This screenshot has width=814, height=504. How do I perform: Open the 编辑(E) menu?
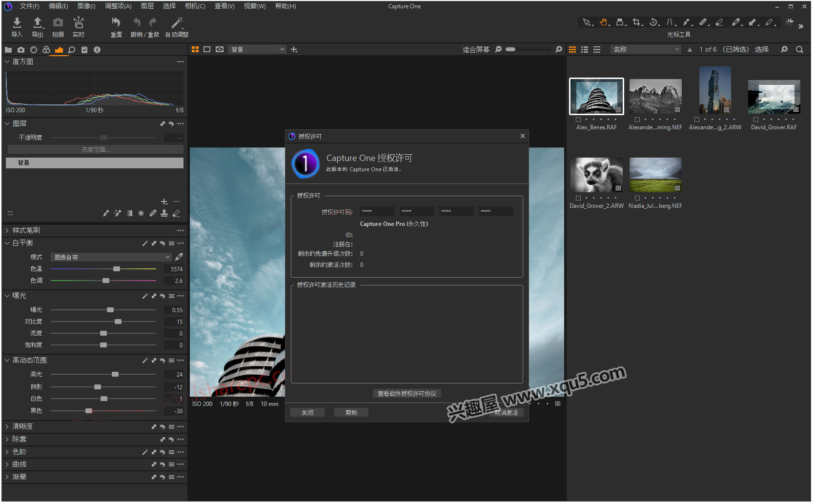pos(59,6)
